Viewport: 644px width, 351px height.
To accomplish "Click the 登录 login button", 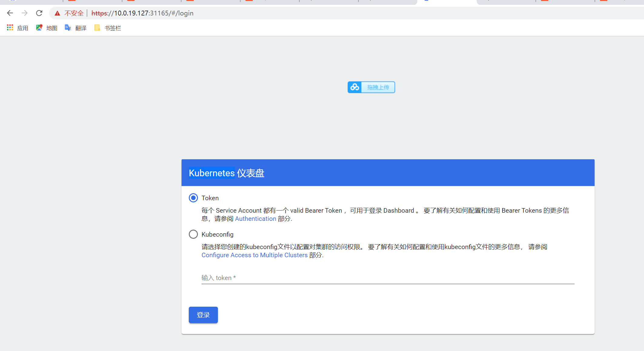I will click(203, 315).
